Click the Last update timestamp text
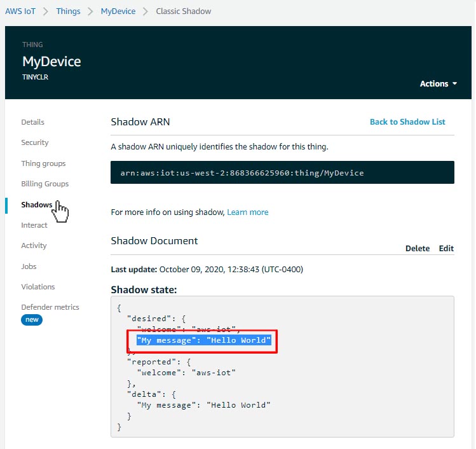 click(207, 270)
